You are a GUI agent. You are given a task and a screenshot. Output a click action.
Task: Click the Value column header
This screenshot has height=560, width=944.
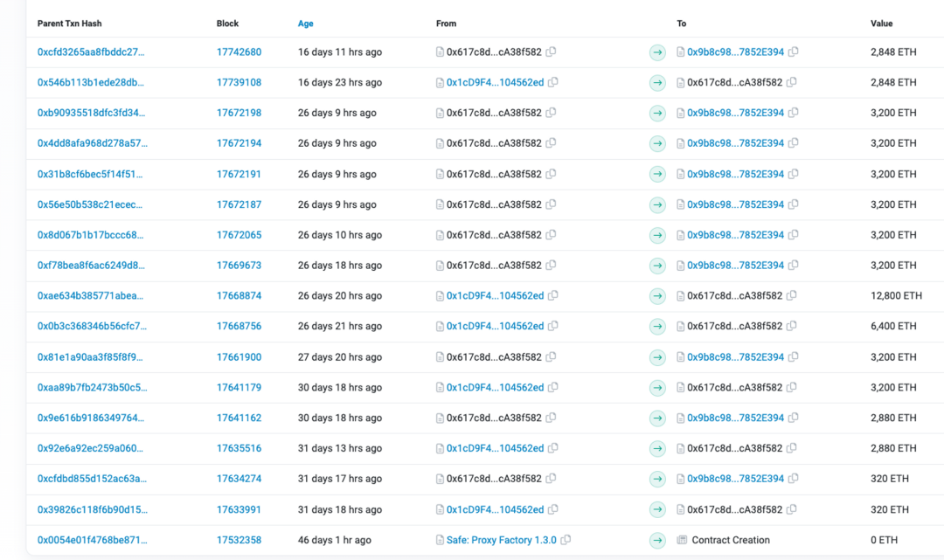tap(881, 24)
